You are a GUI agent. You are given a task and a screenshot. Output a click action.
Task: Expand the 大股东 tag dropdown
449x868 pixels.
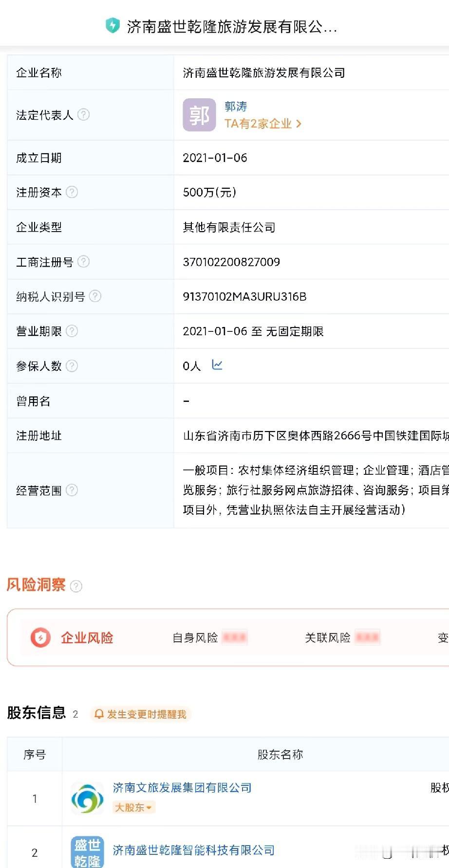(134, 808)
